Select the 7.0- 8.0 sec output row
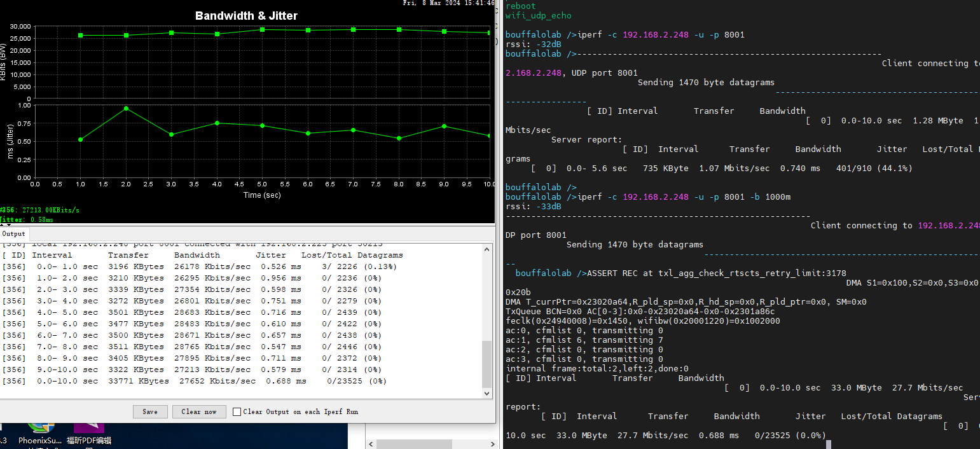This screenshot has height=449, width=980. (x=191, y=347)
